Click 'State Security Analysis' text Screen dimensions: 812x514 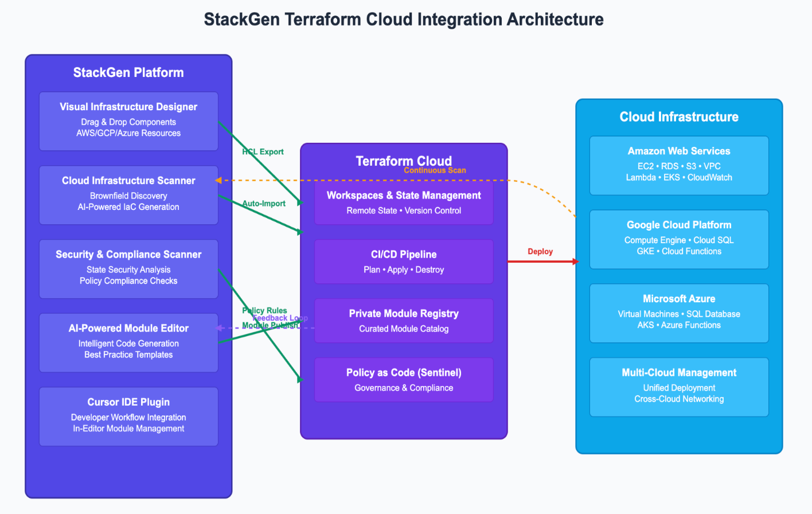[128, 270]
